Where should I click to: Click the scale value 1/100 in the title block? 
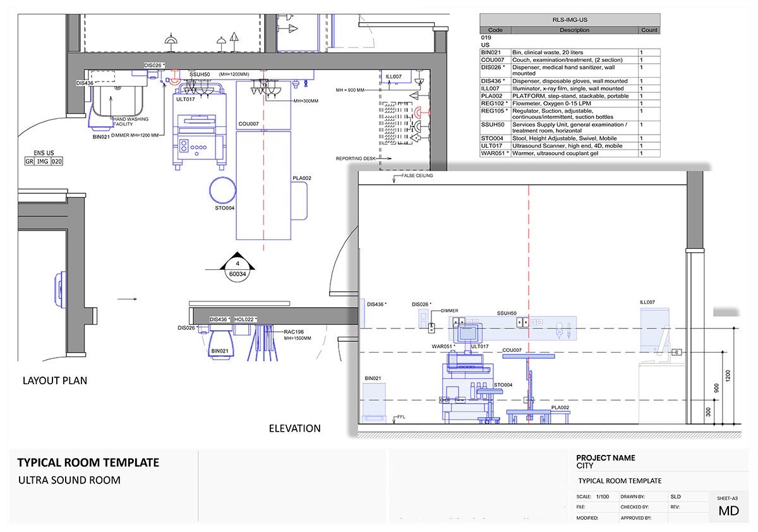click(x=601, y=497)
